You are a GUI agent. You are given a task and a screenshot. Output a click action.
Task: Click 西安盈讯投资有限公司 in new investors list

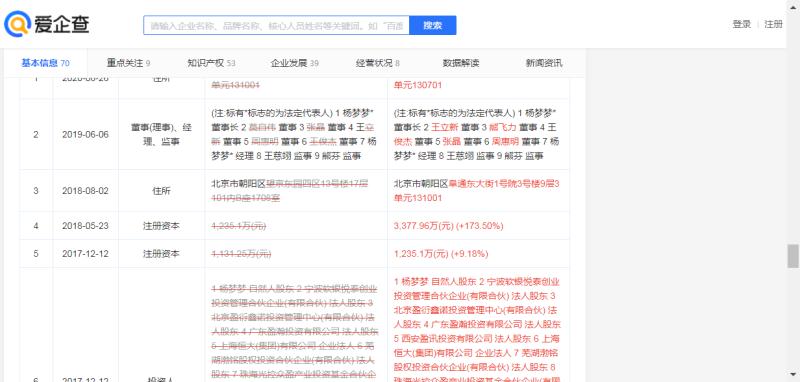(446, 338)
